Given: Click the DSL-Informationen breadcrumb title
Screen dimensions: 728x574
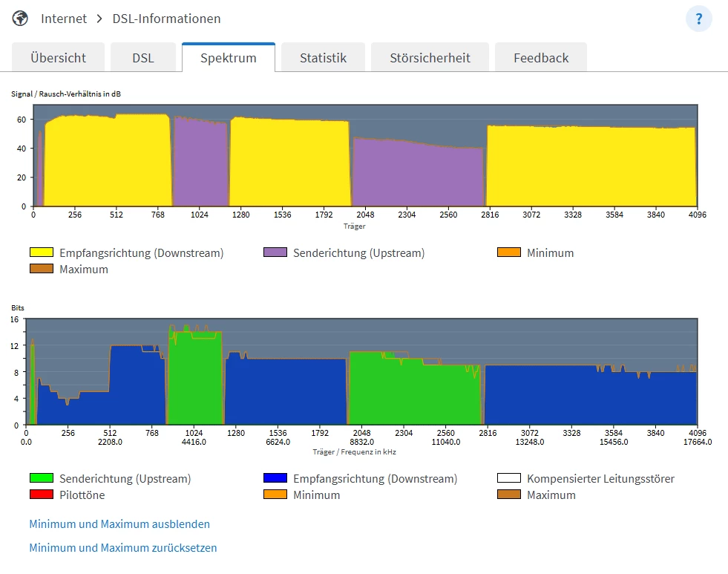Looking at the screenshot, I should pos(166,19).
